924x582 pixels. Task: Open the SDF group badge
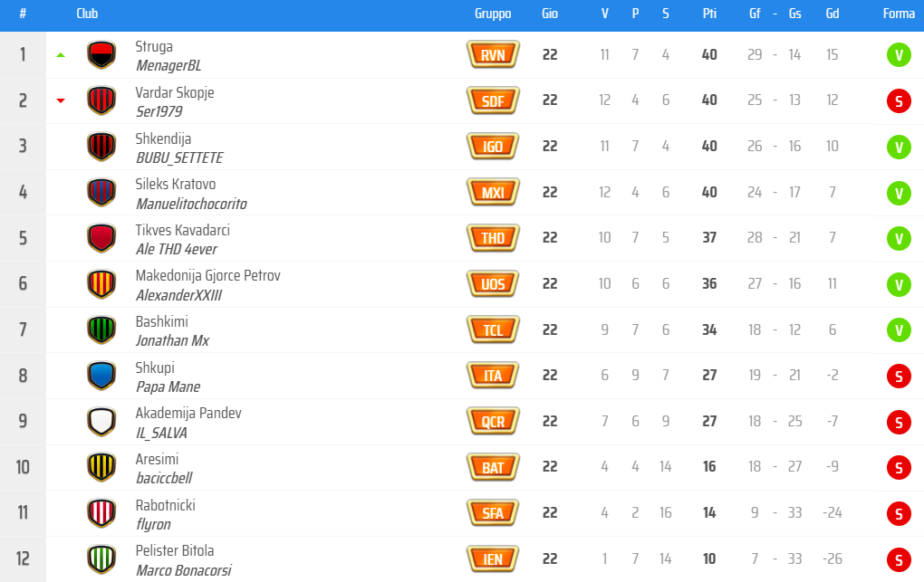click(x=493, y=100)
